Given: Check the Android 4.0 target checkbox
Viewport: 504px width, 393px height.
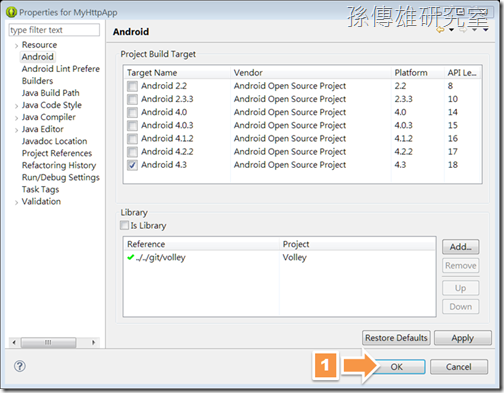Looking at the screenshot, I should 132,112.
